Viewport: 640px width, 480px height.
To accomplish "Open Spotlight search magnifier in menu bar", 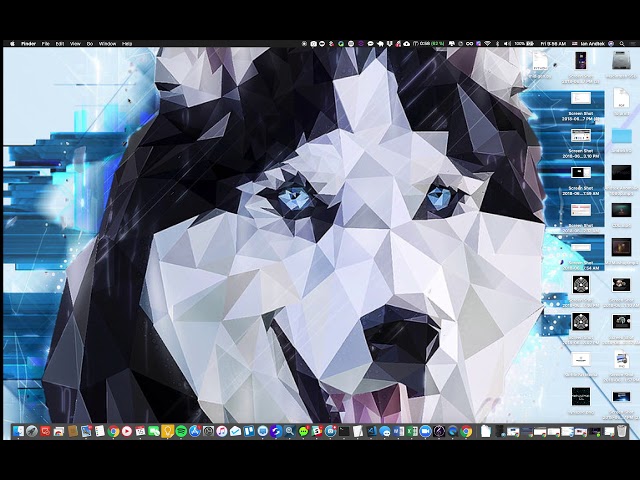I will [x=622, y=43].
